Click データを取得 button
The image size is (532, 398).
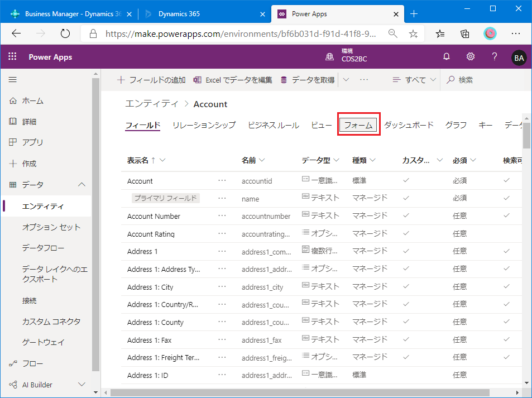coord(308,80)
